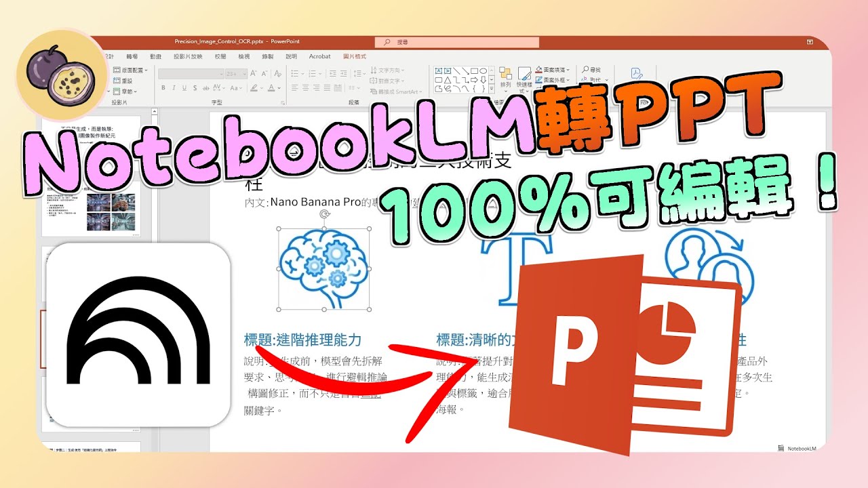The image size is (868, 488).
Task: Toggle Underline formatting in the font group
Action: coord(184,87)
